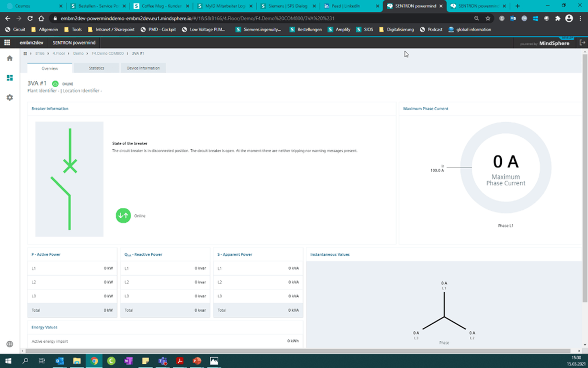Screen dimensions: 588x368
Task: Switch to the Device Information tab
Action: pos(143,68)
